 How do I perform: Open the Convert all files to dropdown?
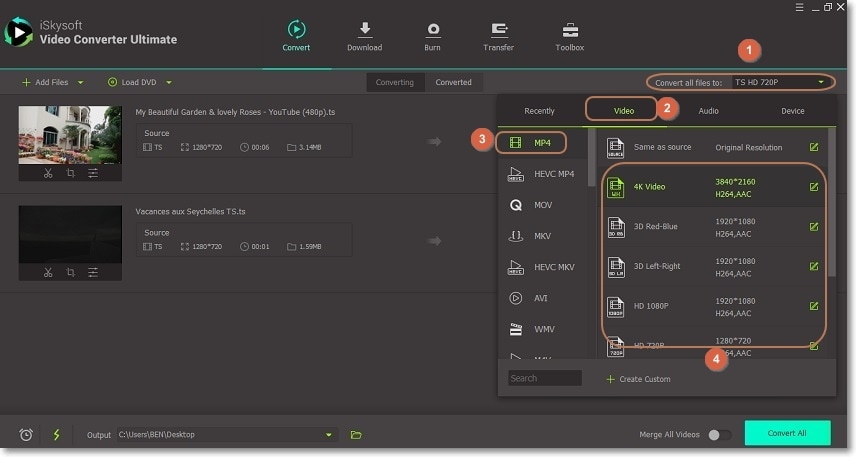pos(779,82)
